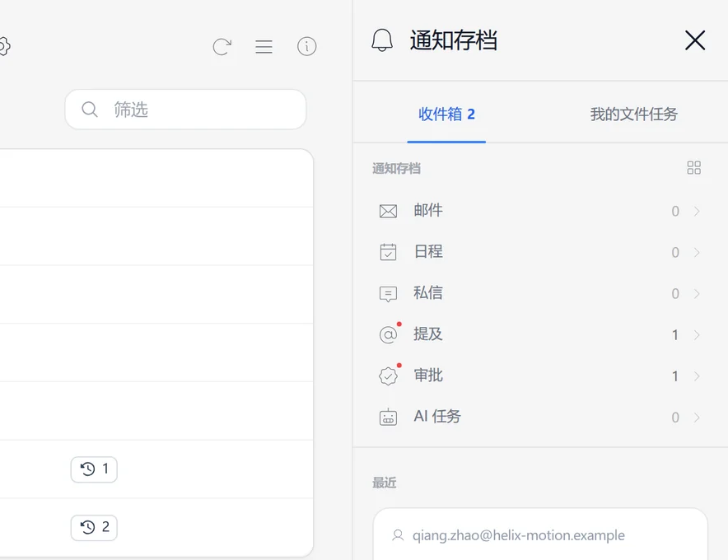Click the bell icon beside 通知存档 title
The width and height of the screenshot is (728, 560).
[382, 40]
